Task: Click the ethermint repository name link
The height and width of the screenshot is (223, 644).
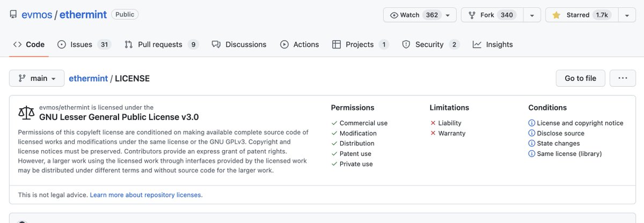Action: [82, 14]
